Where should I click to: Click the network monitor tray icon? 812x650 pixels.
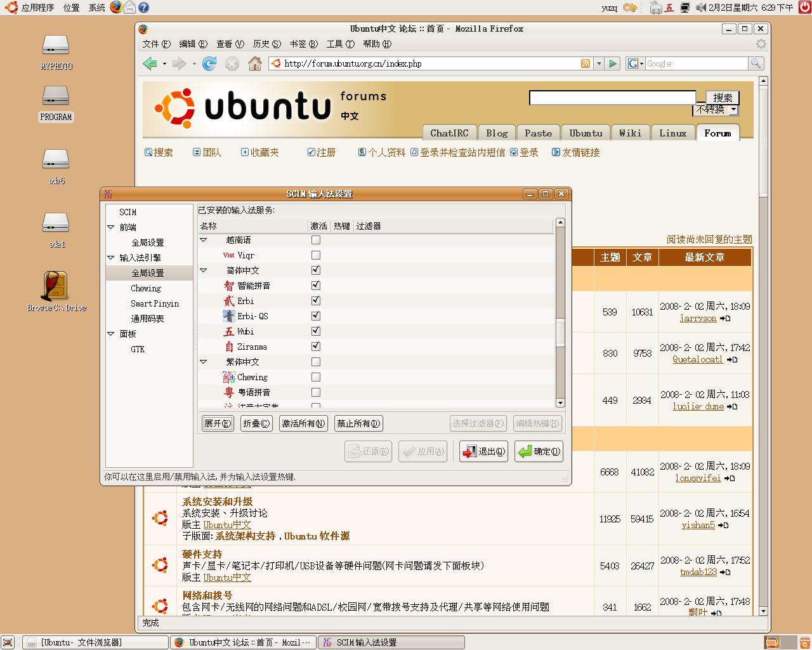(684, 8)
